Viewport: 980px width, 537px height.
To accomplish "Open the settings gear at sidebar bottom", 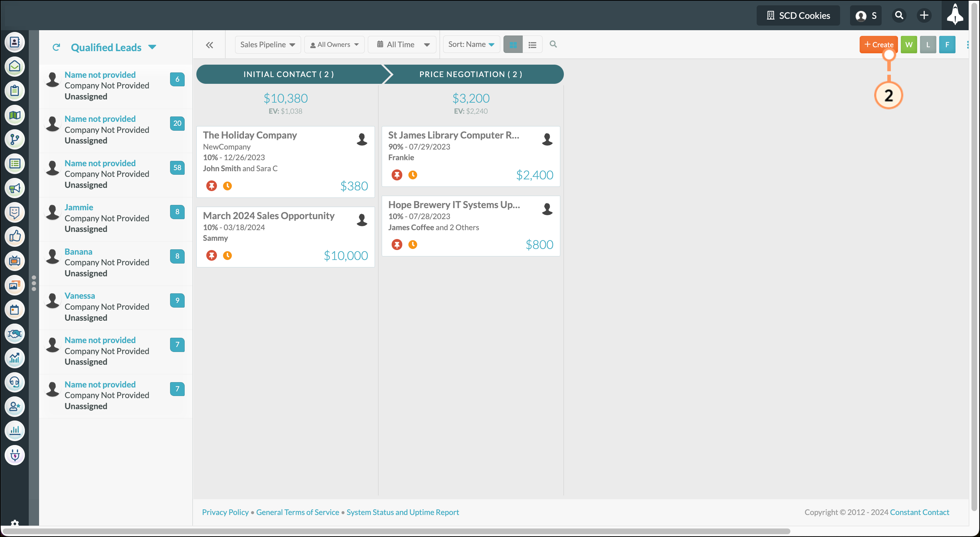I will [x=15, y=523].
